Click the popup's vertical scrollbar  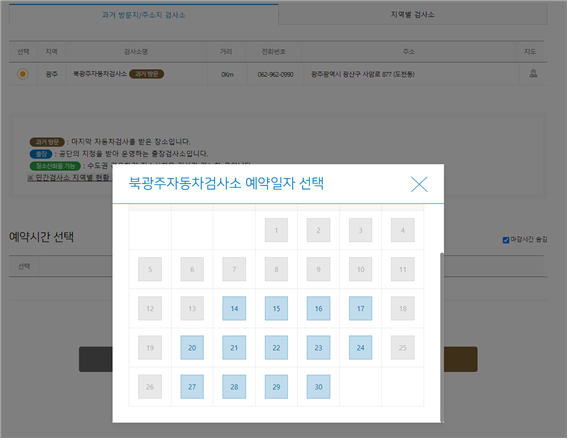443,338
